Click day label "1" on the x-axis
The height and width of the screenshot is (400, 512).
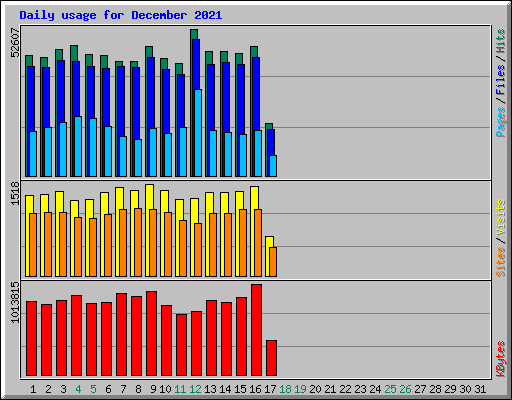click(x=33, y=389)
